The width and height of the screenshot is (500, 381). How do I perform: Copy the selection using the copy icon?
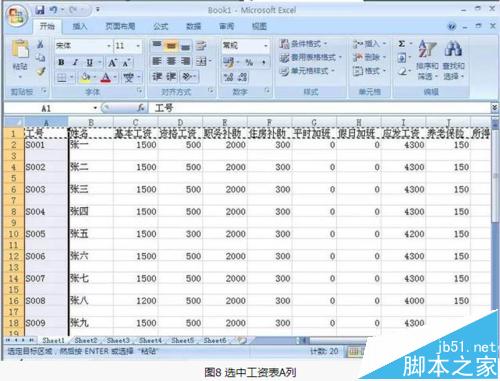point(40,58)
